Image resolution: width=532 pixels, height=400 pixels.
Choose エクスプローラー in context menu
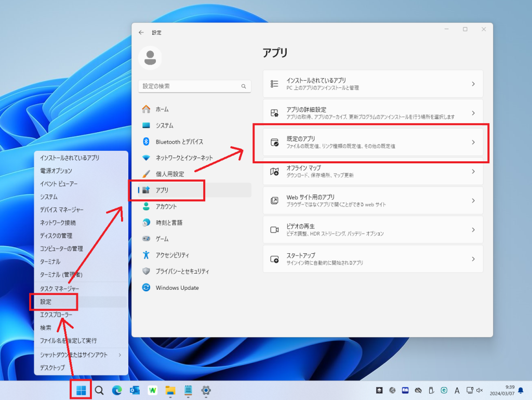tap(81, 315)
